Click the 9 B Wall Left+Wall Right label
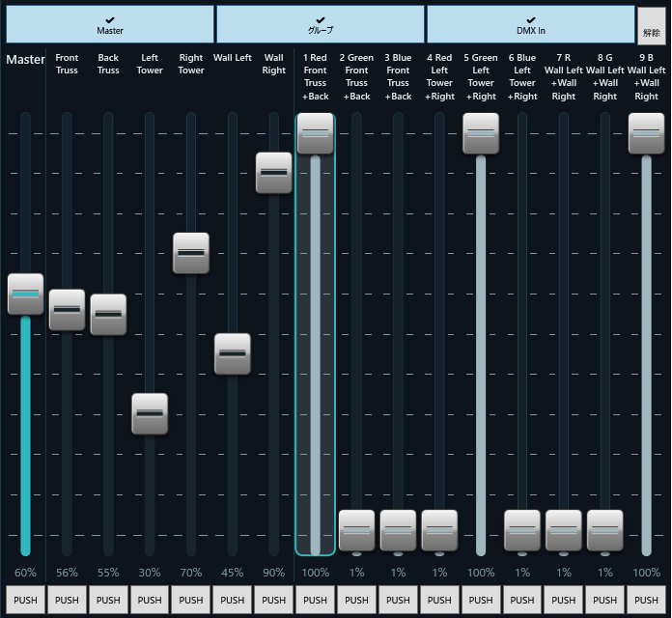The height and width of the screenshot is (618, 672). pos(646,76)
